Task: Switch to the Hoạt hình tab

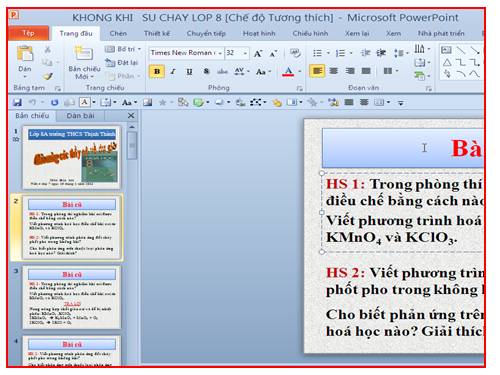Action: (x=259, y=33)
